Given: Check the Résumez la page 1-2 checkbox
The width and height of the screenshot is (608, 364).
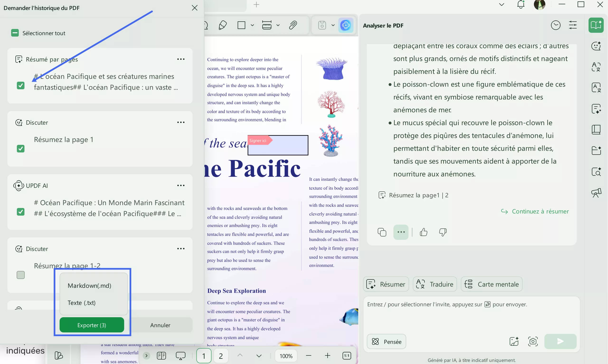Looking at the screenshot, I should 21,275.
